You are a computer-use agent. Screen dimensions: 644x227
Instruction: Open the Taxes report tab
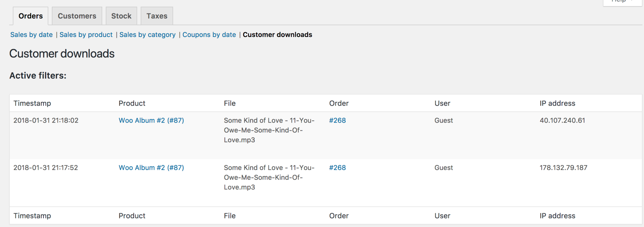pos(157,16)
